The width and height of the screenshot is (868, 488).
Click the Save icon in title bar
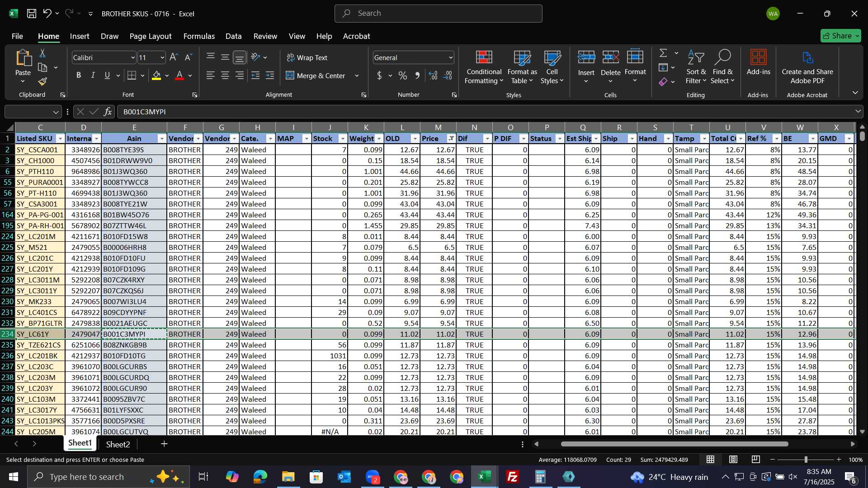[31, 14]
